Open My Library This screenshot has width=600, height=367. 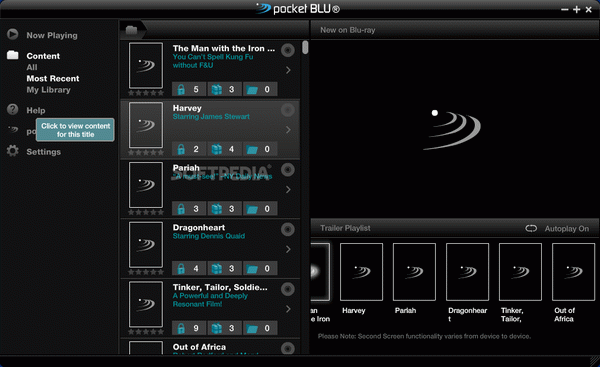pos(48,90)
